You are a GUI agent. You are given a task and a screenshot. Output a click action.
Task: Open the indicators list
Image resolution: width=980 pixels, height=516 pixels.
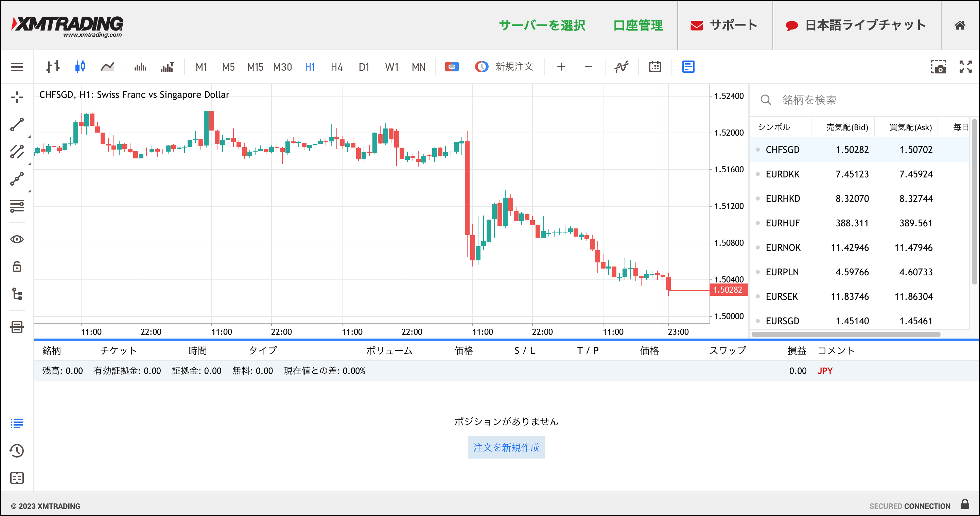click(621, 67)
